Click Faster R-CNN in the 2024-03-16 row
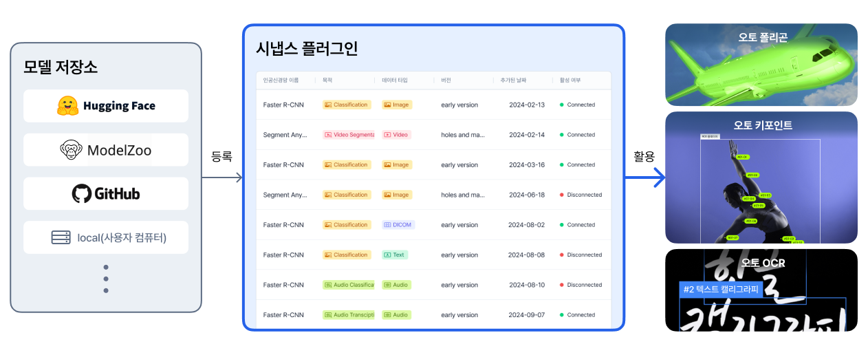868x344 pixels. (283, 165)
